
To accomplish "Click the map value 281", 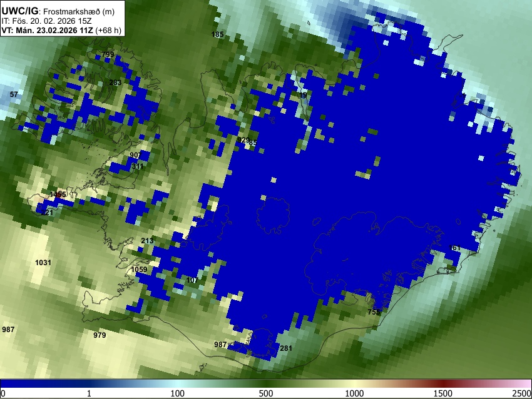I will coord(286,348).
